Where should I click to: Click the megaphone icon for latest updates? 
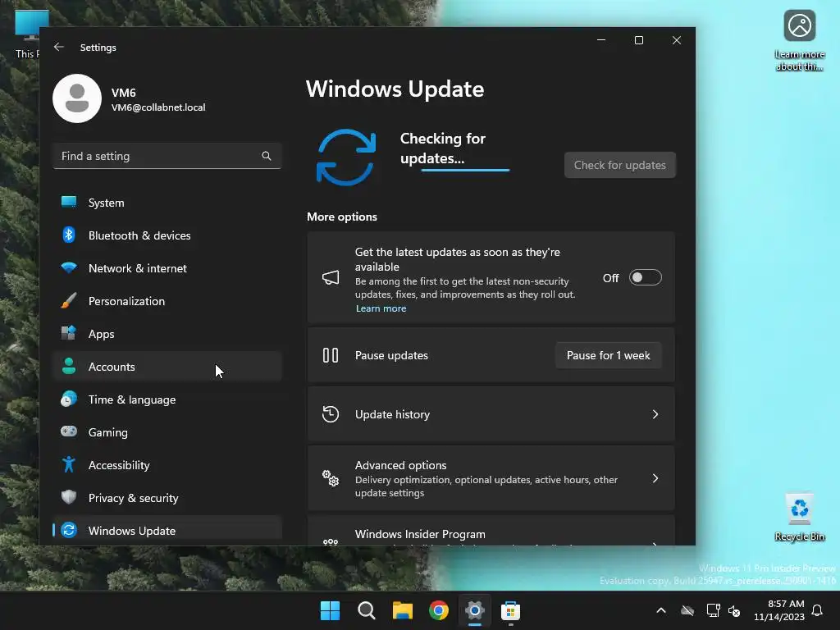[331, 277]
